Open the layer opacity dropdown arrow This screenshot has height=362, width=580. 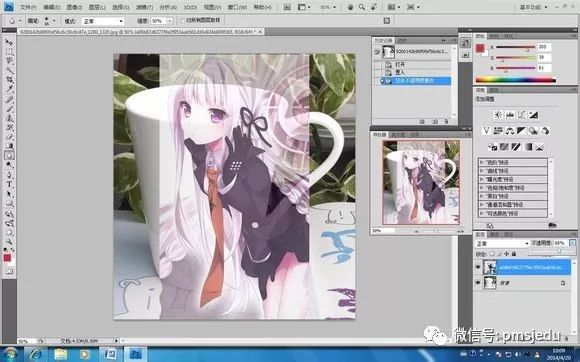(x=572, y=243)
